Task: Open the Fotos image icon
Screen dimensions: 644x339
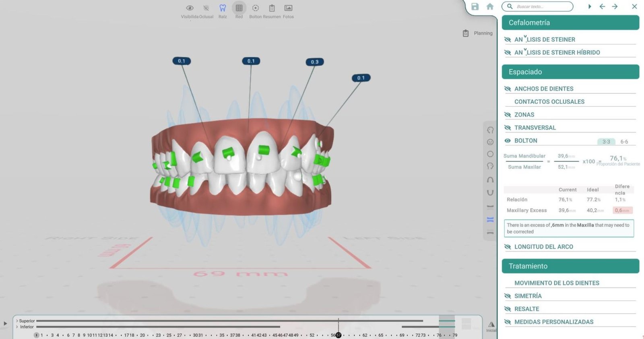Action: [x=288, y=8]
